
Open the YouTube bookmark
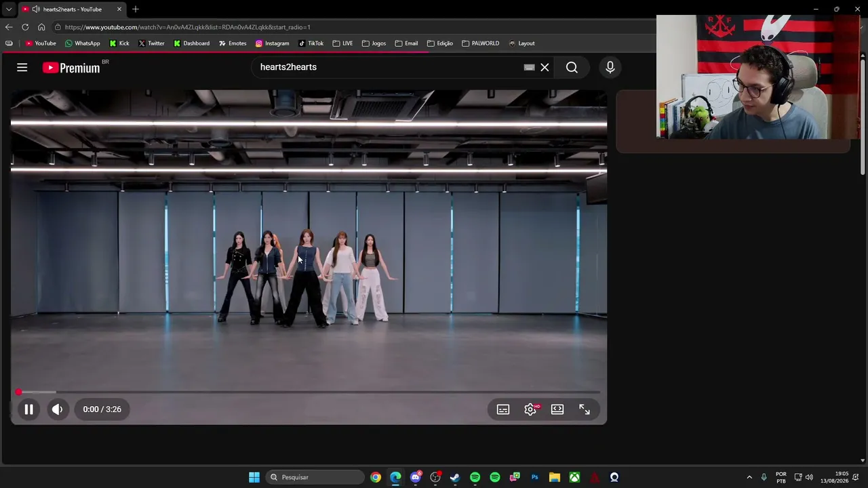click(x=41, y=43)
